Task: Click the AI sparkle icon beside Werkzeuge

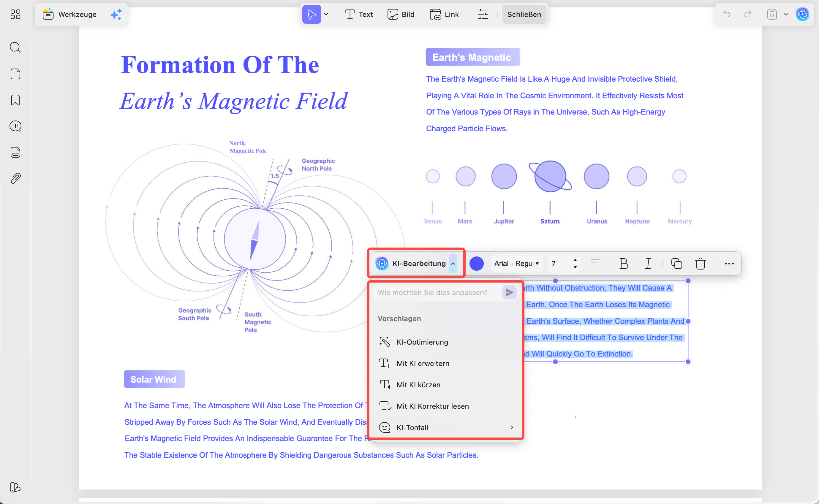Action: 116,14
